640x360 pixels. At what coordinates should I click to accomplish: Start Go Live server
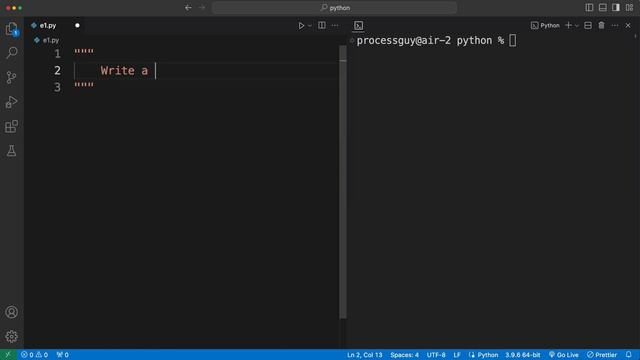(564, 355)
